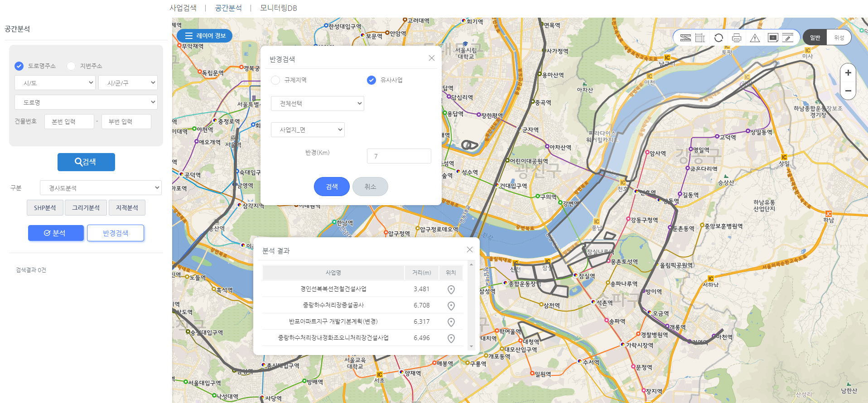The height and width of the screenshot is (403, 868).
Task: Click the print map icon
Action: point(737,38)
